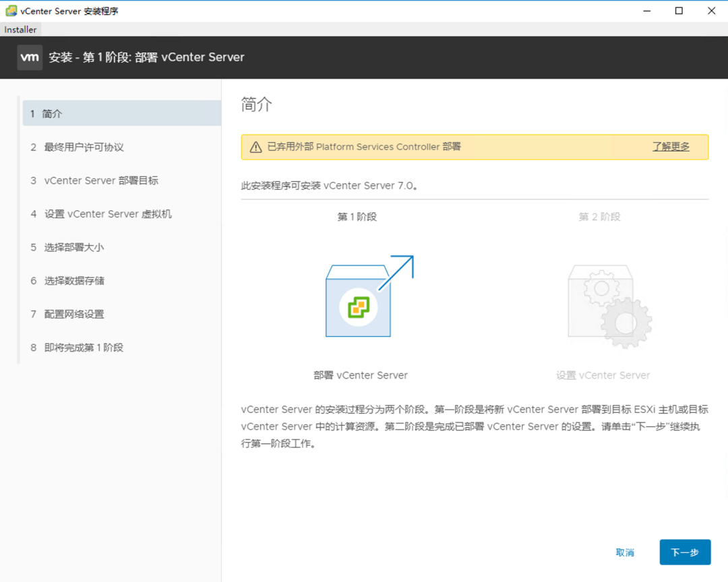
Task: Click the warning triangle icon in yellow banner
Action: 256,147
